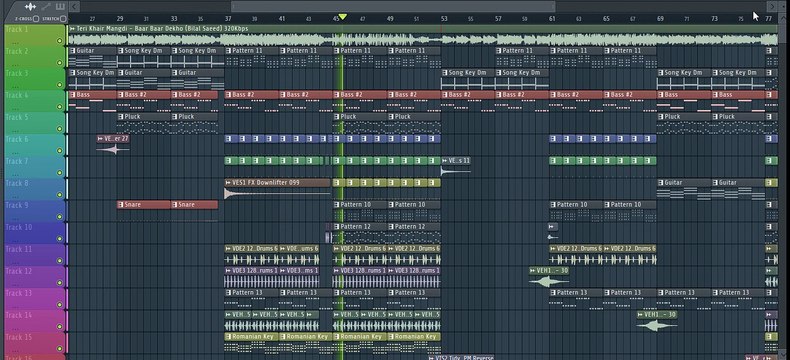Viewport: 790px width, 360px height.
Task: Mute Track 4 with its green LED
Action: click(59, 107)
